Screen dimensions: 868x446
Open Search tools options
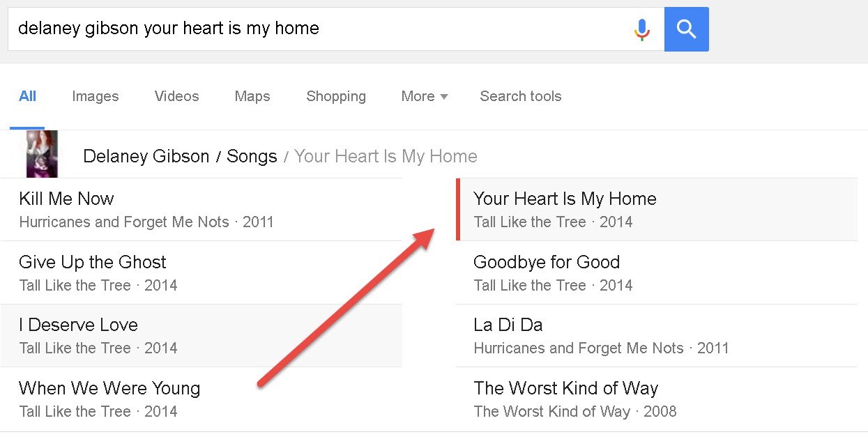click(x=520, y=96)
